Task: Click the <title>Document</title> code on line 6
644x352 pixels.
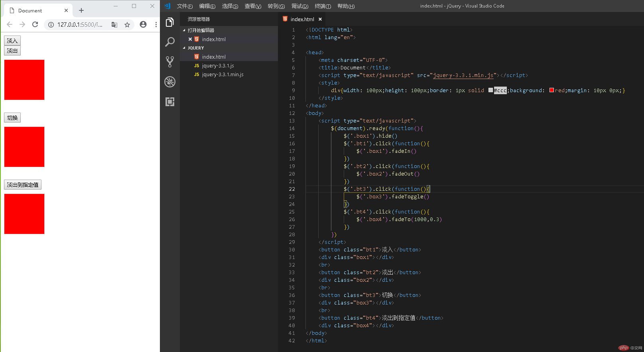Action: coord(354,68)
